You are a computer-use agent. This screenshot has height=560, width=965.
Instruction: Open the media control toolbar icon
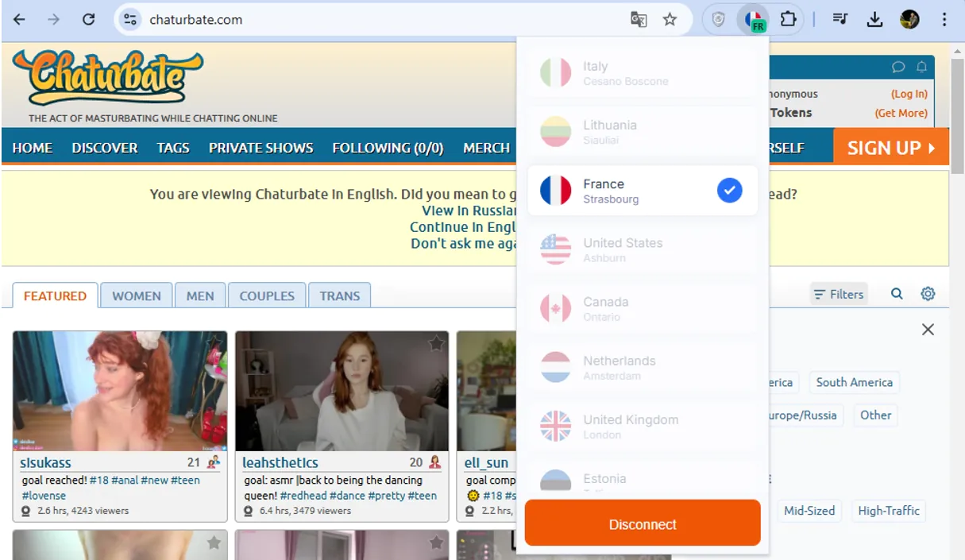pos(840,20)
